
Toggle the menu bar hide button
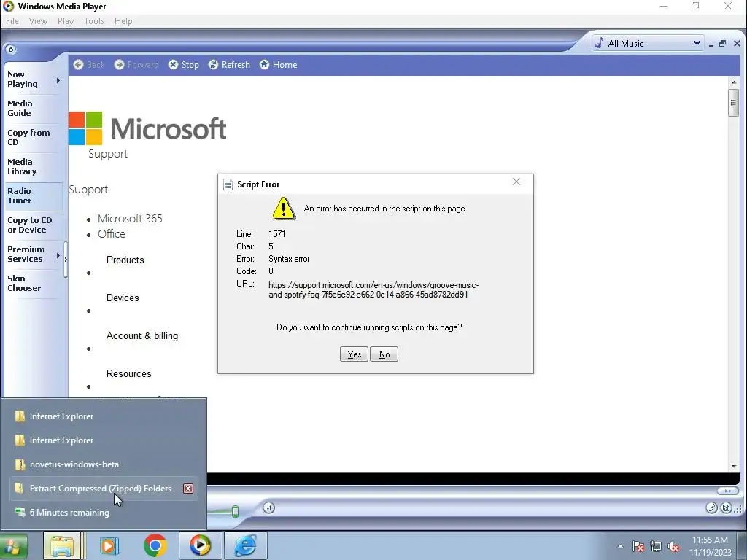tap(10, 50)
